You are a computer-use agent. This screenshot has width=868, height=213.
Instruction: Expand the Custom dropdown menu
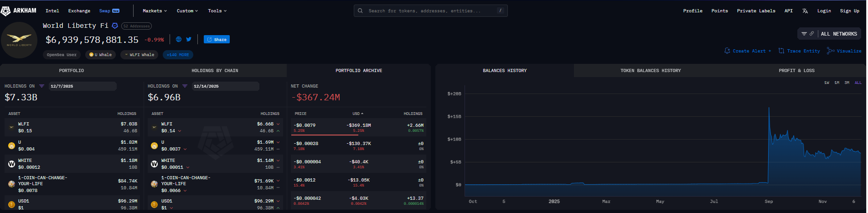tap(187, 11)
